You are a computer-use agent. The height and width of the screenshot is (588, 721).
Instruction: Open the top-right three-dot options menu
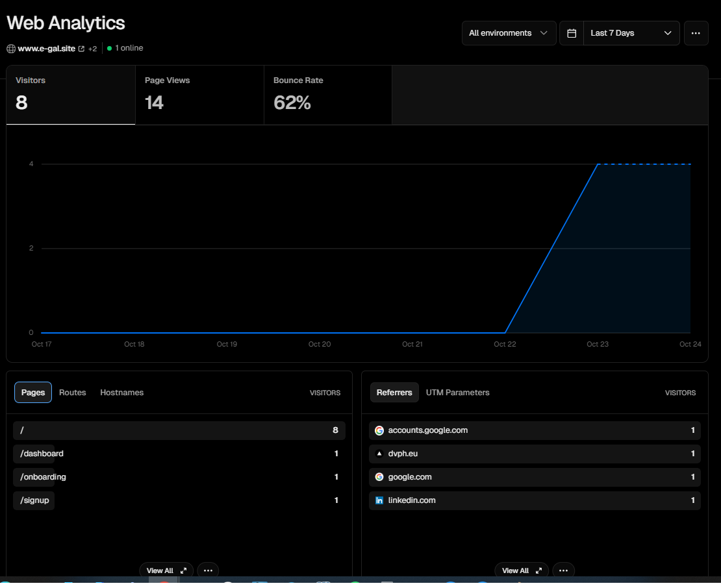[x=696, y=33]
